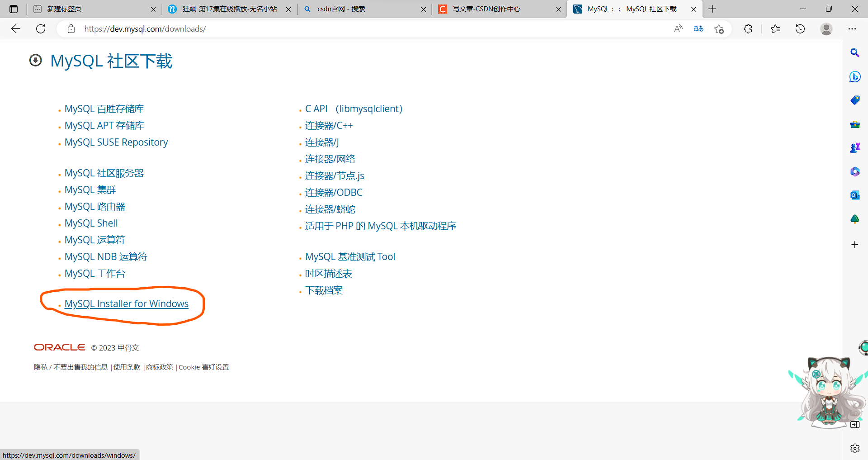
Task: Open a new tab with plus button
Action: (x=712, y=9)
